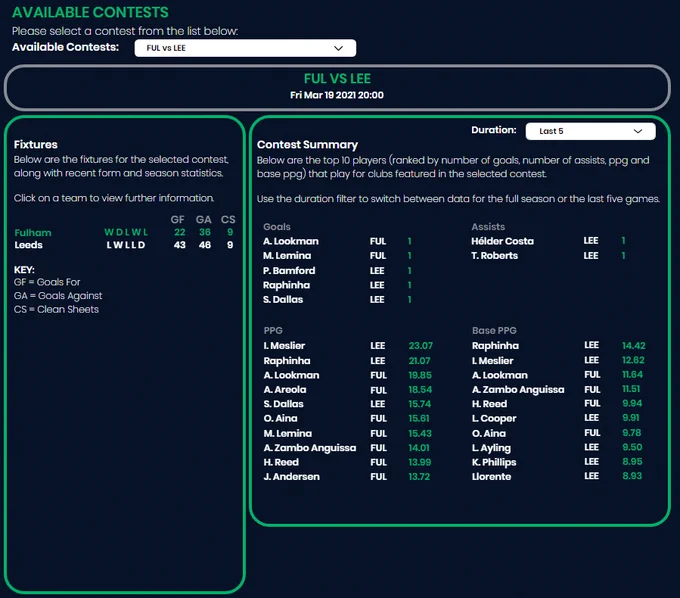The height and width of the screenshot is (598, 680).
Task: Click the Contest Summary heading
Action: [307, 145]
